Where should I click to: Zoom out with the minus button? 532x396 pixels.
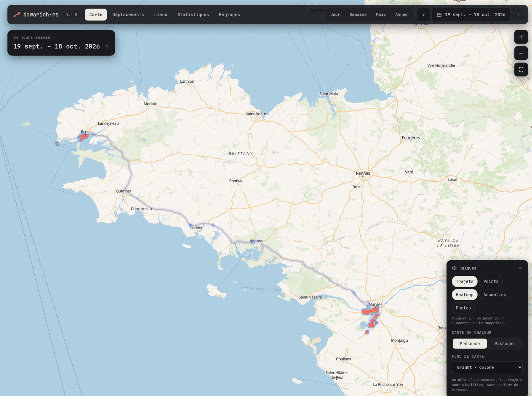coord(521,53)
